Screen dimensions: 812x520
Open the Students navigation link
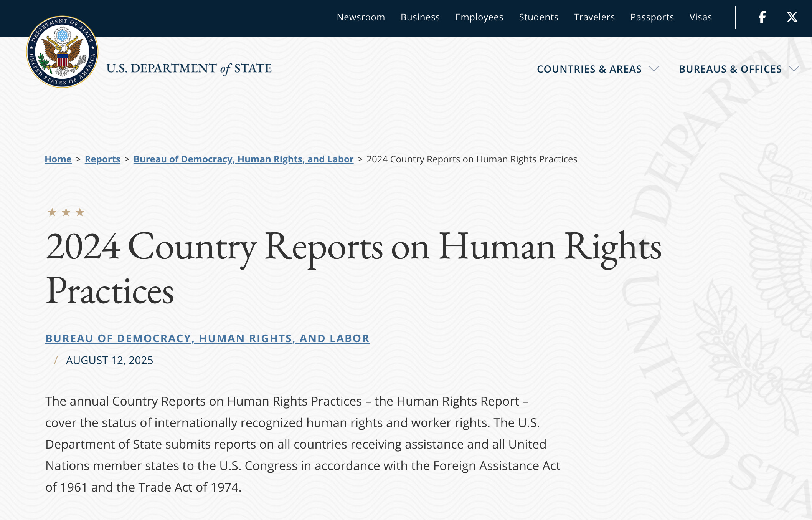(538, 17)
